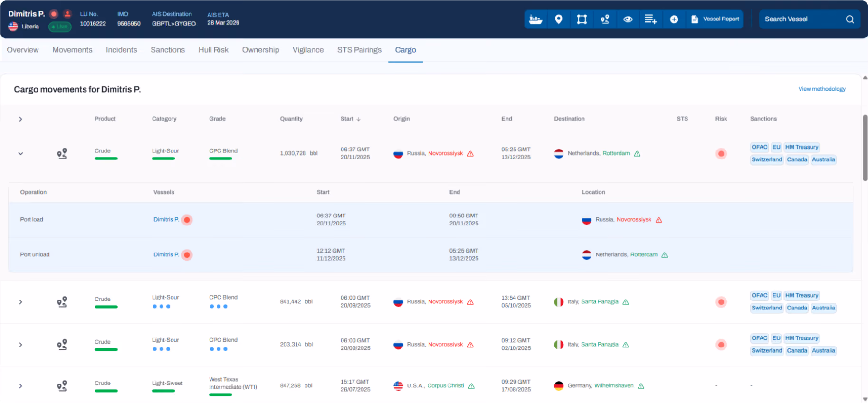
Task: Switch to the Overview tab
Action: pos(23,50)
